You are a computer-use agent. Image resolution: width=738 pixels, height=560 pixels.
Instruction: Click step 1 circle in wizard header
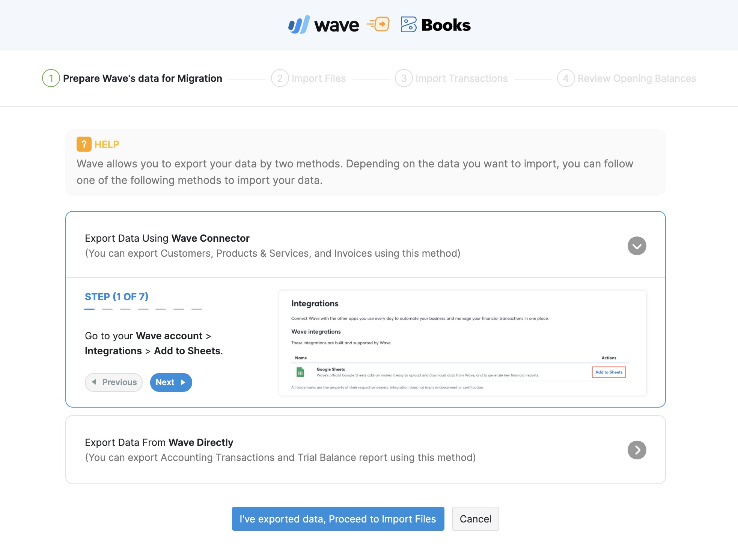coord(51,78)
